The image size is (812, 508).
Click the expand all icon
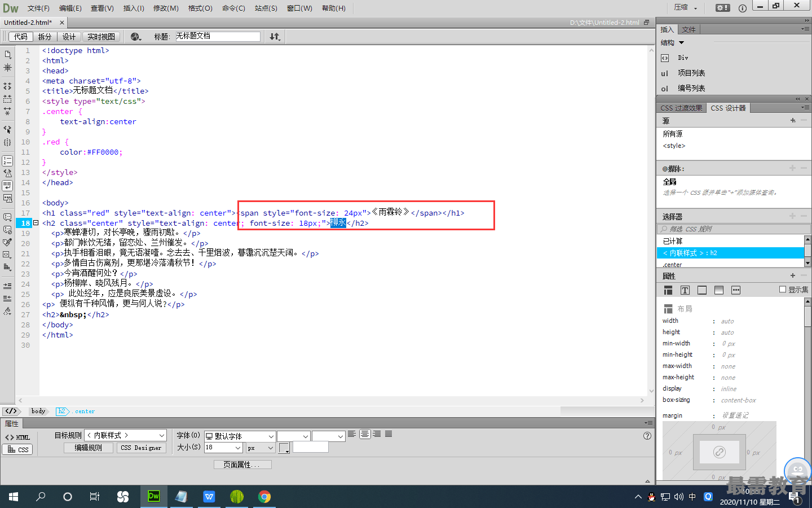[x=7, y=111]
